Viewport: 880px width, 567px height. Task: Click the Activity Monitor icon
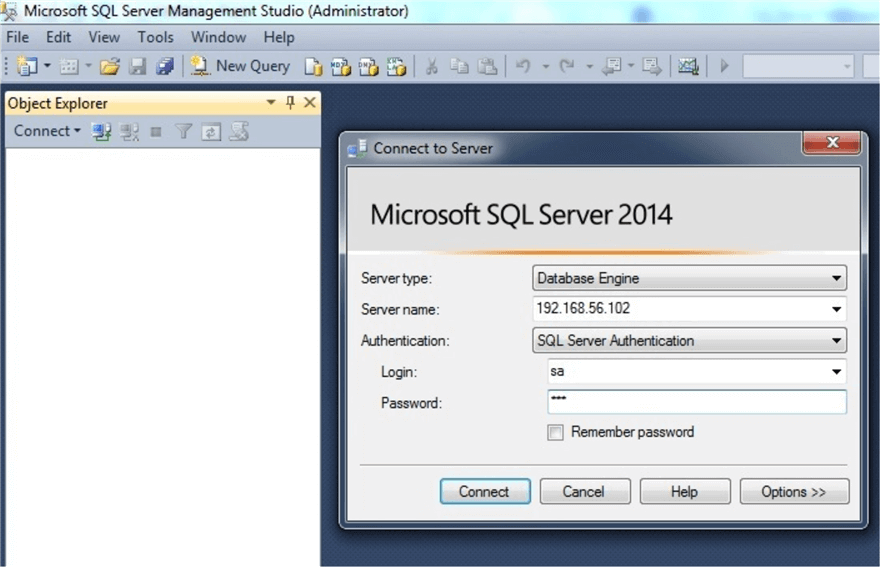pos(688,67)
